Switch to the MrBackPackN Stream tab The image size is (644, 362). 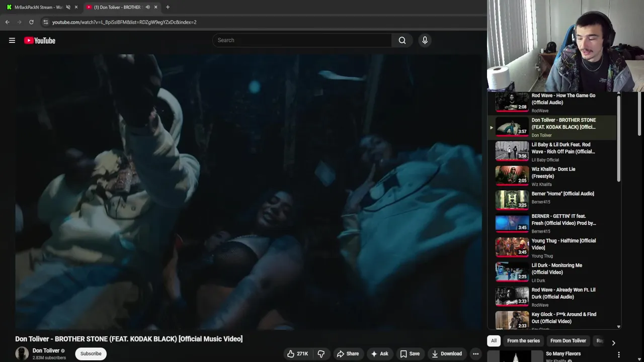point(38,7)
